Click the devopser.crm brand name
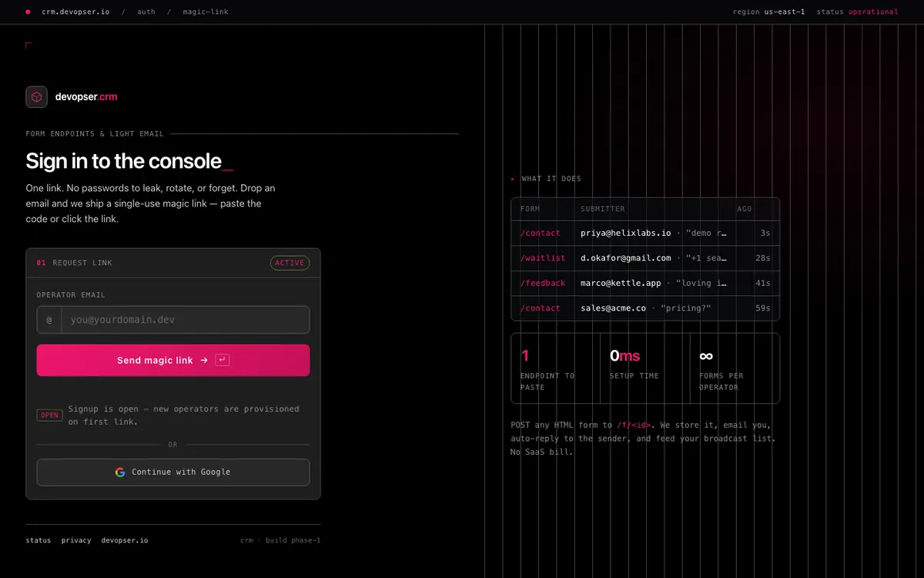 (x=86, y=97)
